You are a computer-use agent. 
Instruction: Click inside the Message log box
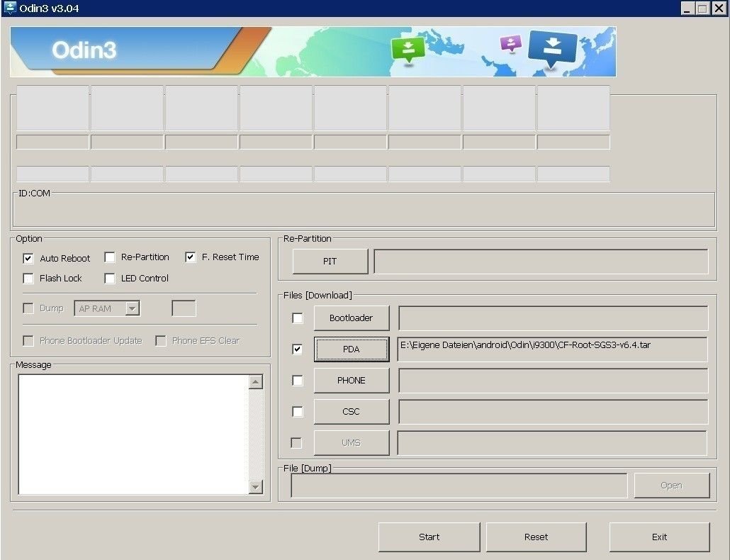133,435
